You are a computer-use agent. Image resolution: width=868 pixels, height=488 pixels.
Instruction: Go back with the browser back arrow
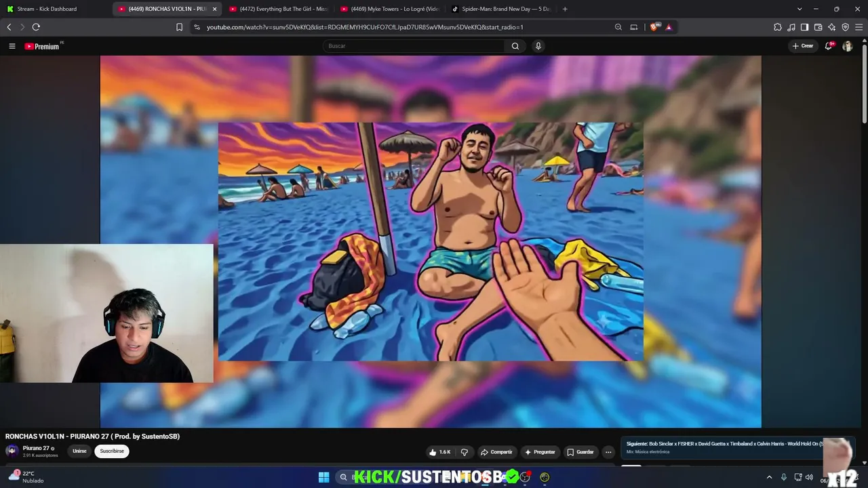(9, 27)
